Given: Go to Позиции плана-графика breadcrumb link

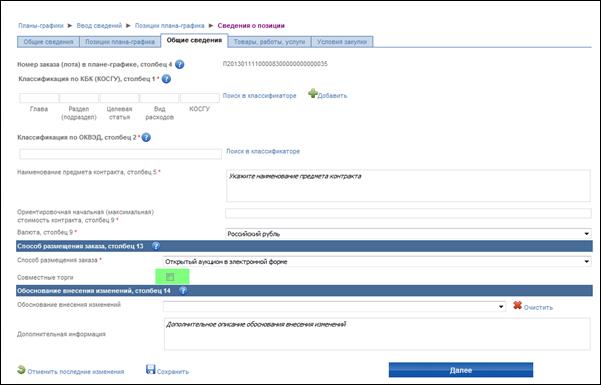Looking at the screenshot, I should coord(169,26).
